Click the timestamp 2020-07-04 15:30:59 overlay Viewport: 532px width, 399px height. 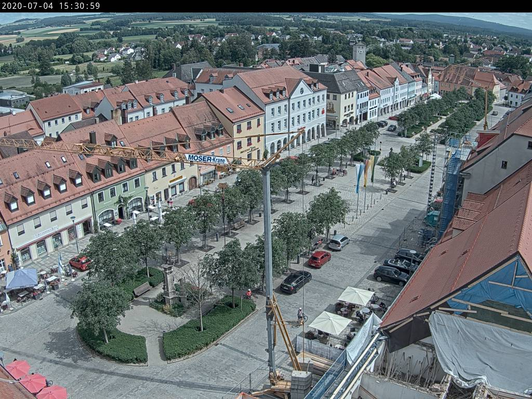coord(51,6)
